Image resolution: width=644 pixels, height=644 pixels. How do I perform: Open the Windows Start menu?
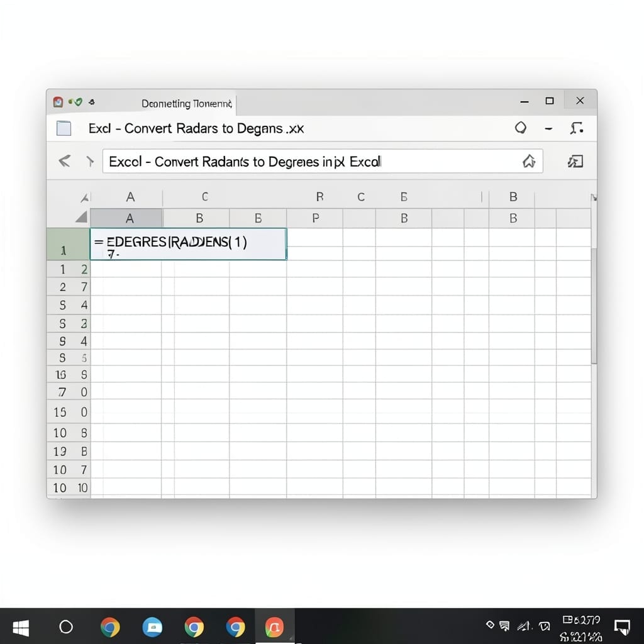(x=21, y=628)
